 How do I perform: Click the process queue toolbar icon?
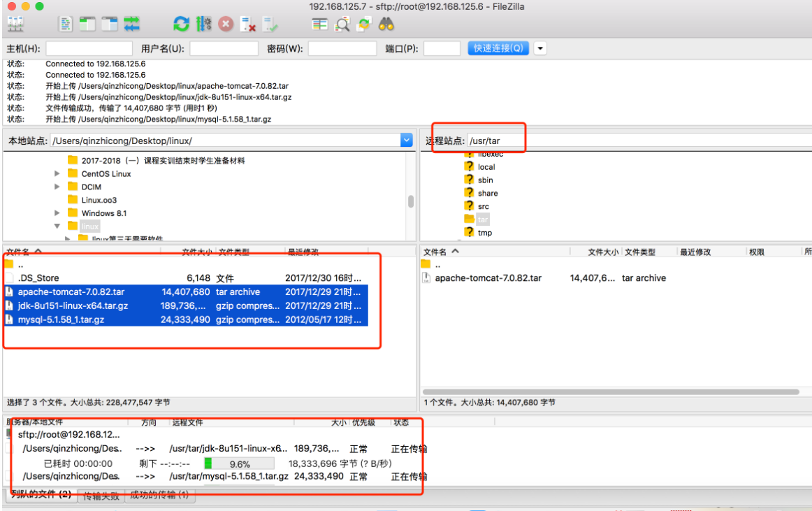point(203,24)
